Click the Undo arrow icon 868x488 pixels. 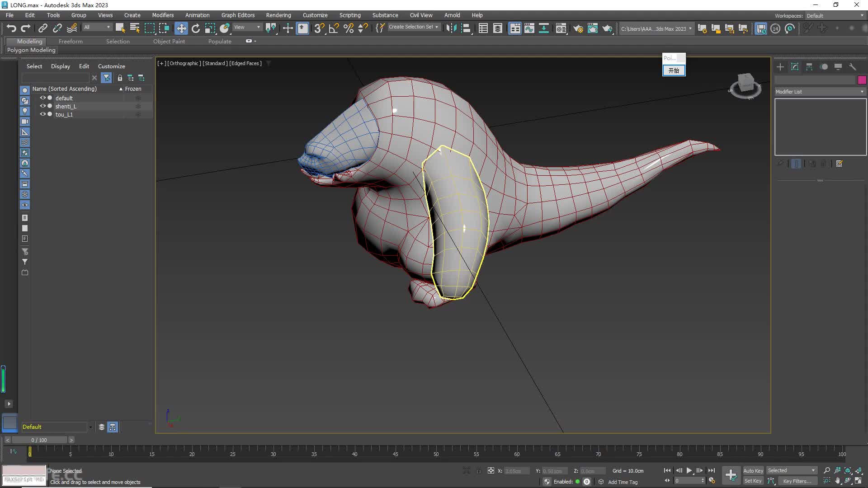click(11, 28)
